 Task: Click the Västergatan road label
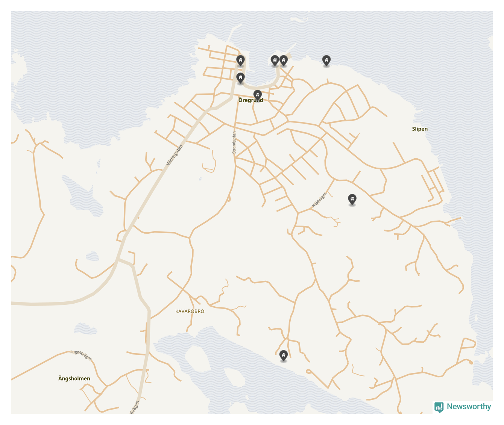click(174, 155)
